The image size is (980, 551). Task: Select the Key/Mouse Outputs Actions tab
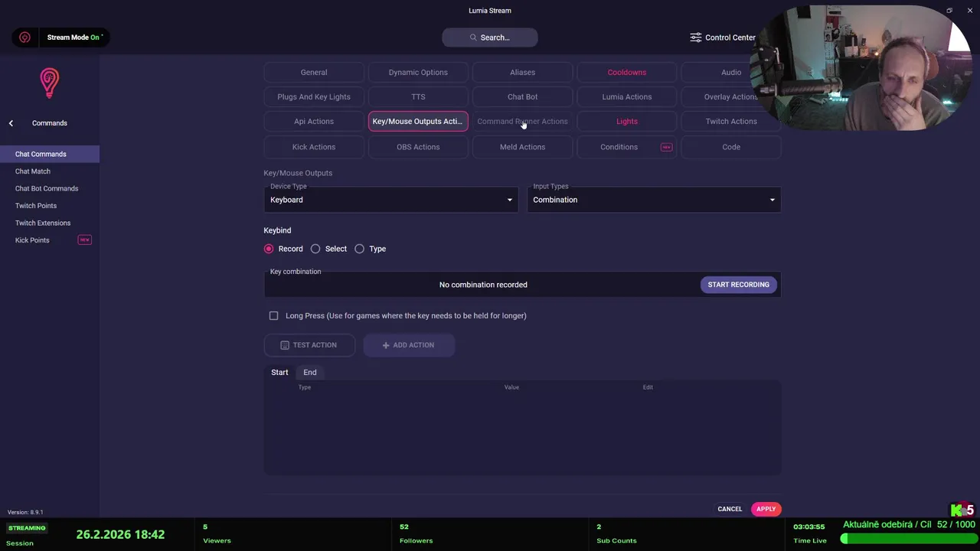click(418, 122)
